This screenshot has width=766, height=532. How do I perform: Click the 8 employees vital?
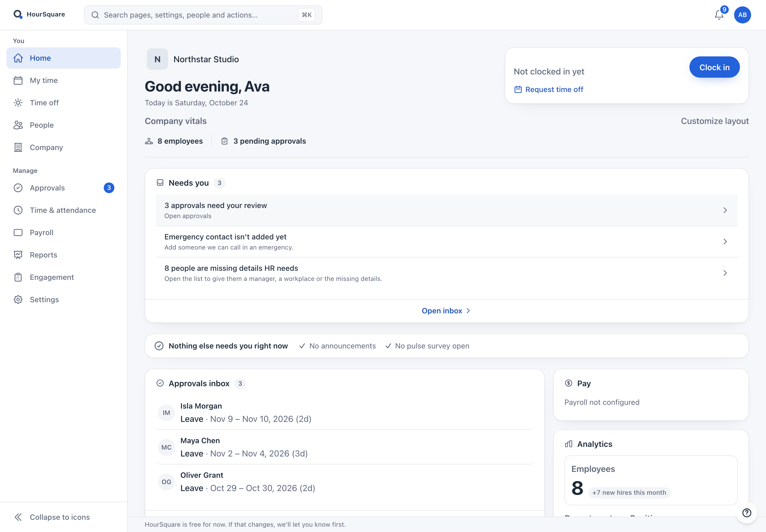point(174,141)
